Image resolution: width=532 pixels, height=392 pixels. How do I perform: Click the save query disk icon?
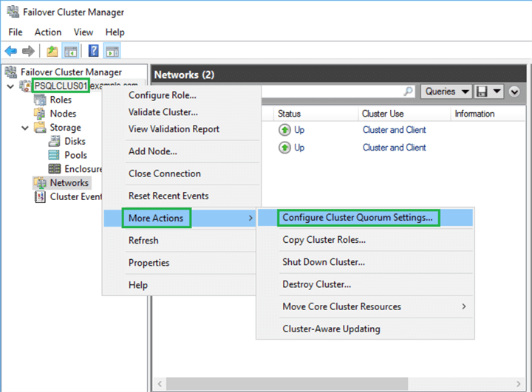click(x=482, y=92)
